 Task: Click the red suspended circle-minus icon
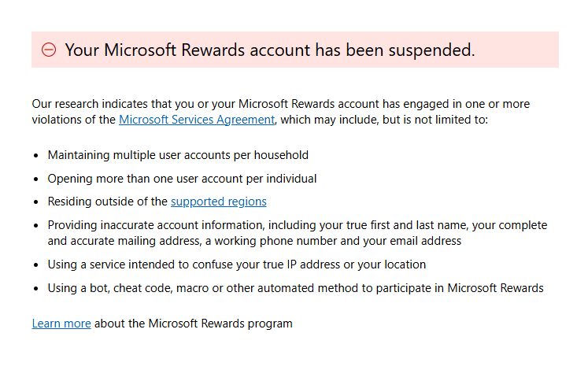[49, 50]
